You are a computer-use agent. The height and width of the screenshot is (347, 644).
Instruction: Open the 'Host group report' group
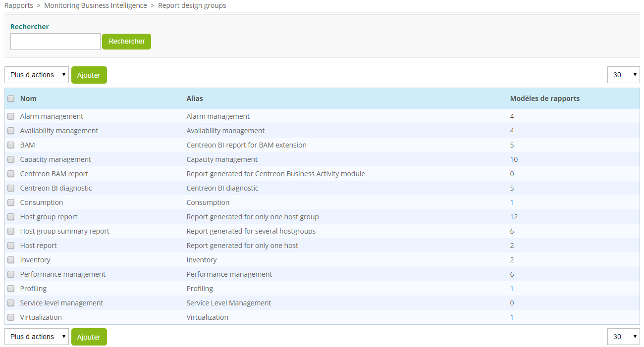[49, 216]
